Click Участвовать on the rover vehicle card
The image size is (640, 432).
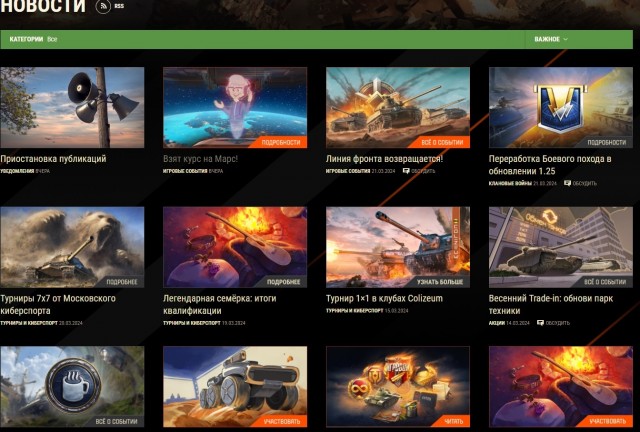point(282,421)
